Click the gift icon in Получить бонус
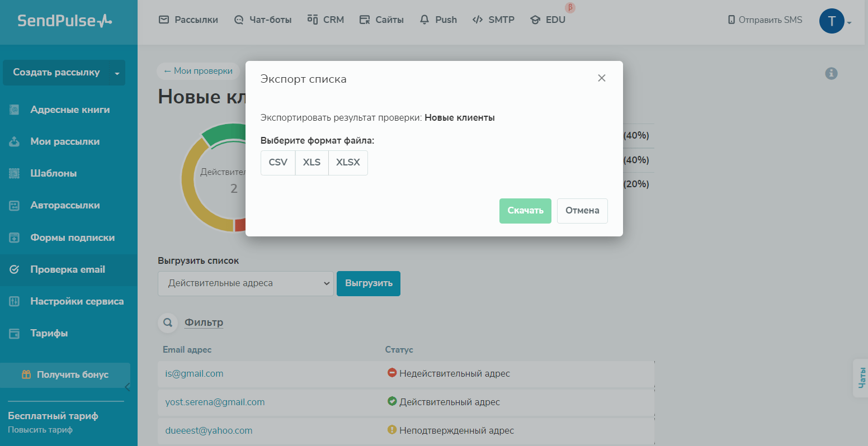The image size is (868, 446). tap(26, 374)
